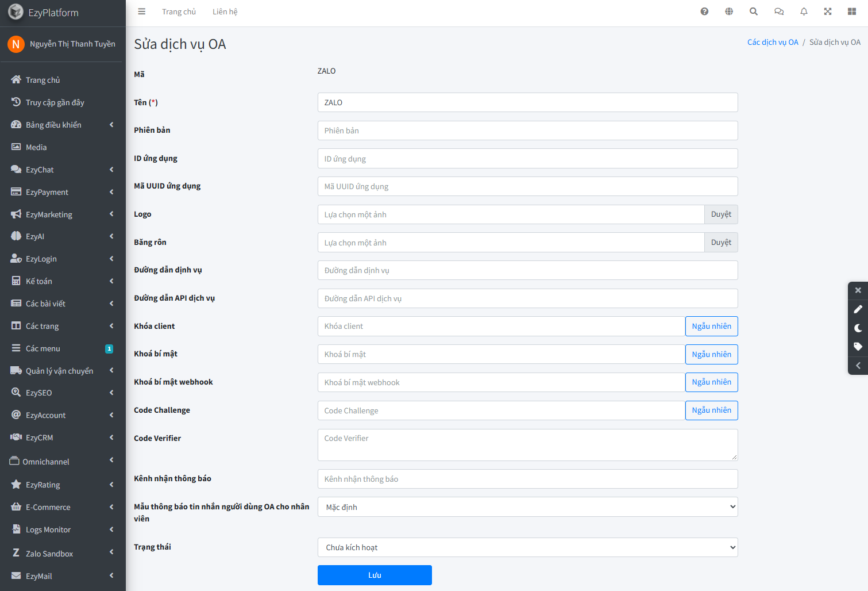The height and width of the screenshot is (591, 868).
Task: Click Duyệt button for Logo
Action: (721, 214)
